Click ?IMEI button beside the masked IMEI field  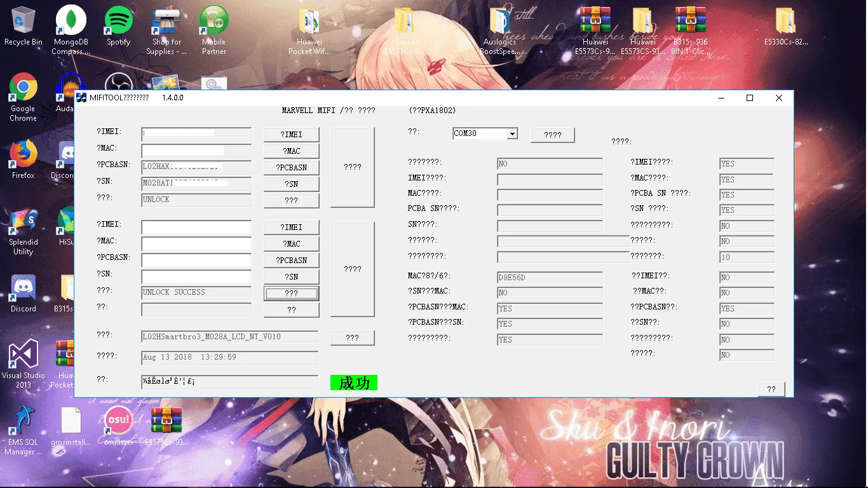click(x=292, y=135)
